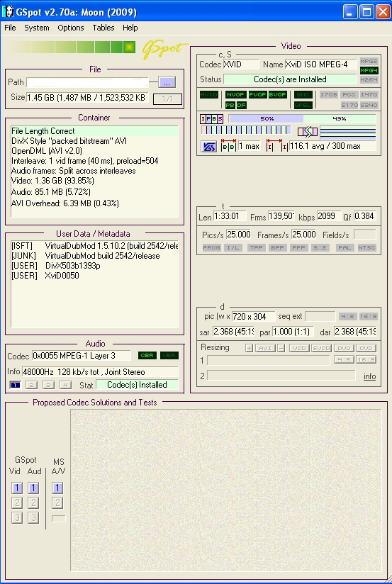Image resolution: width=392 pixels, height=584 pixels.
Task: Click the B-B consecutive frames icon
Action: 228,145
